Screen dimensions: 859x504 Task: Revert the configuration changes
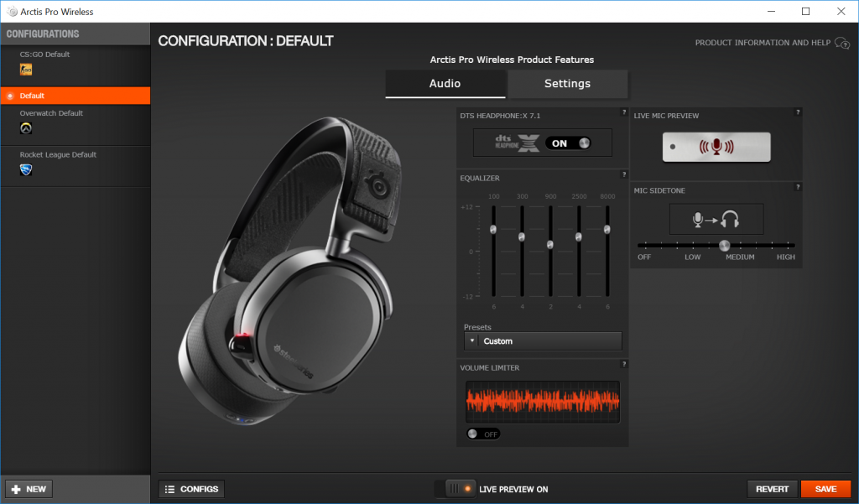coord(772,489)
